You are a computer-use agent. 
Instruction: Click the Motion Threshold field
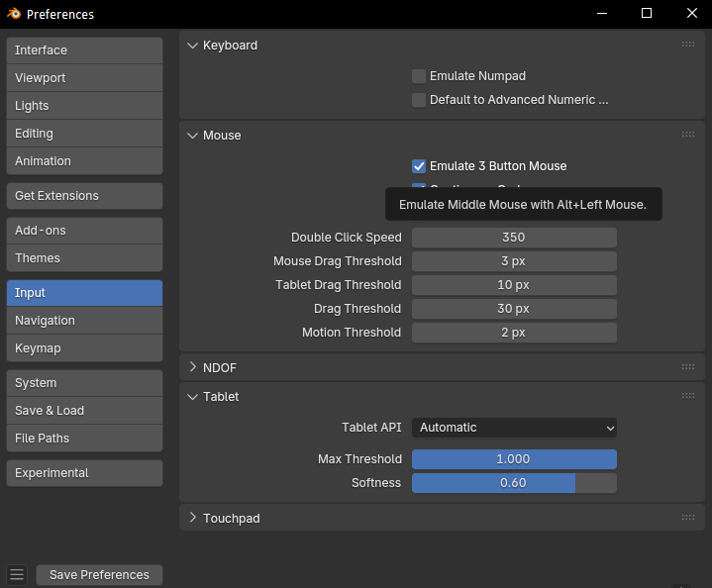pos(514,333)
